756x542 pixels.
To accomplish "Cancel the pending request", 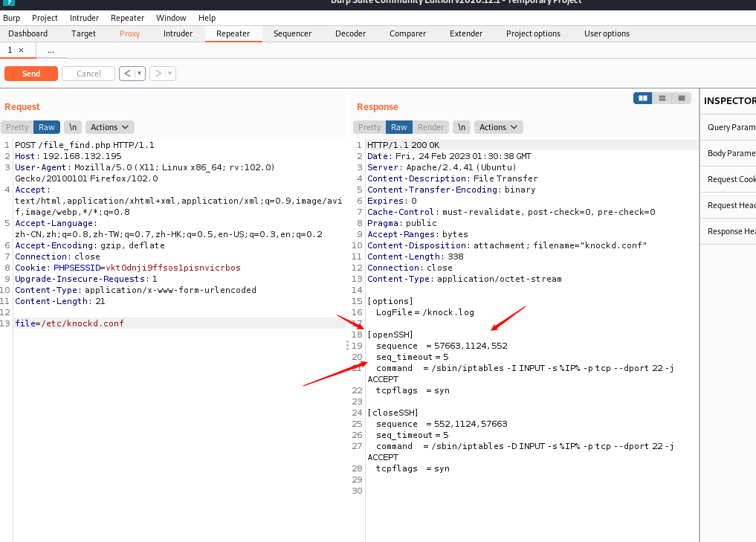I will coord(88,74).
